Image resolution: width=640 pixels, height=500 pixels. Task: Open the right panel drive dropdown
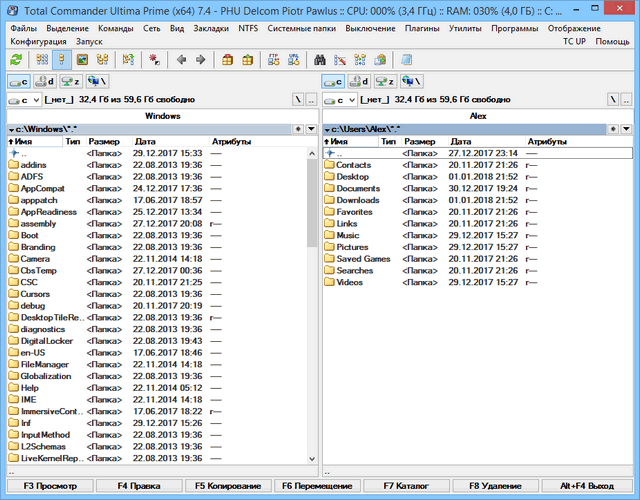point(337,100)
